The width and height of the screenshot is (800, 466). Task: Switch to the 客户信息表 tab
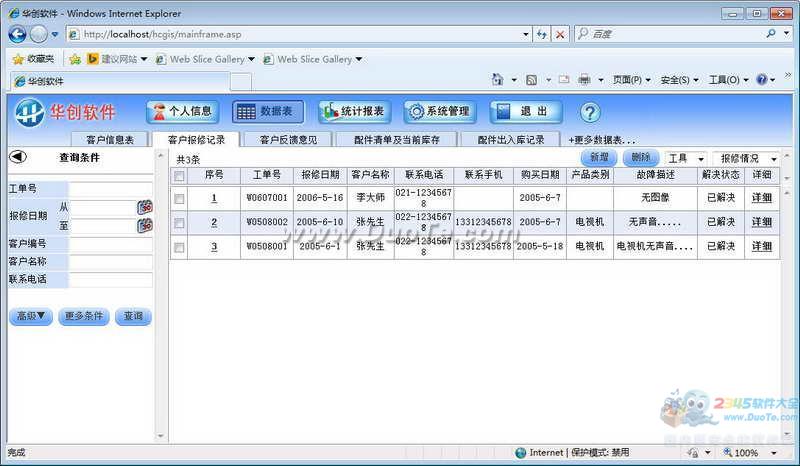click(110, 139)
